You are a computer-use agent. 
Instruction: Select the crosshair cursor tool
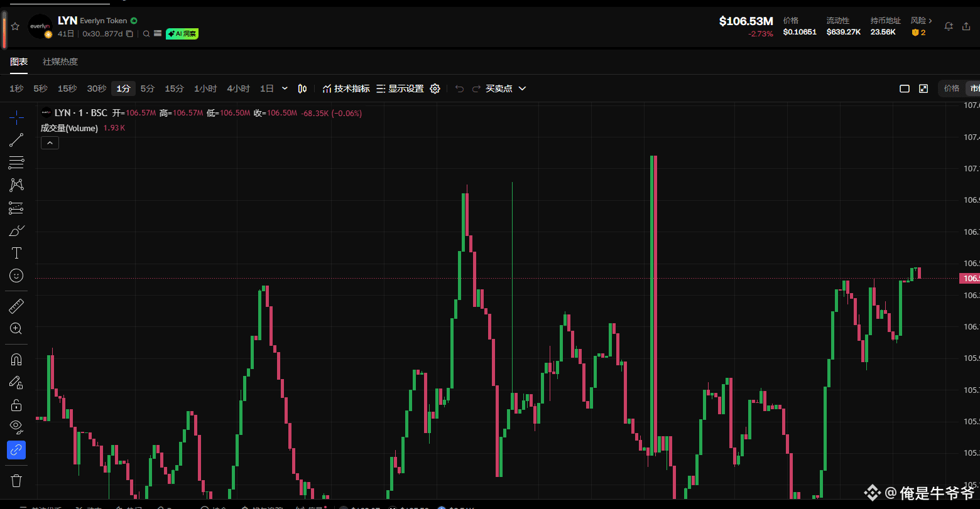[x=16, y=116]
